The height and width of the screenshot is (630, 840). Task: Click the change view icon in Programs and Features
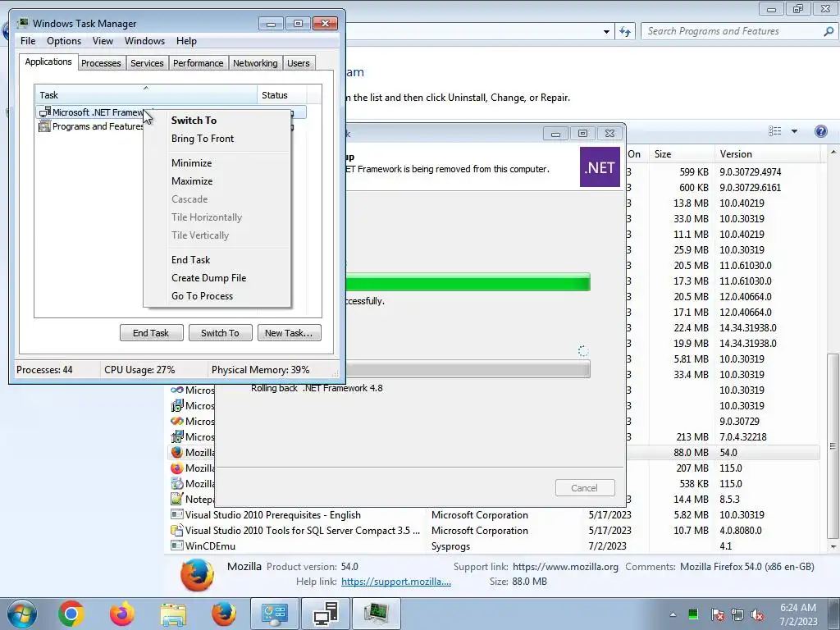pyautogui.click(x=774, y=131)
